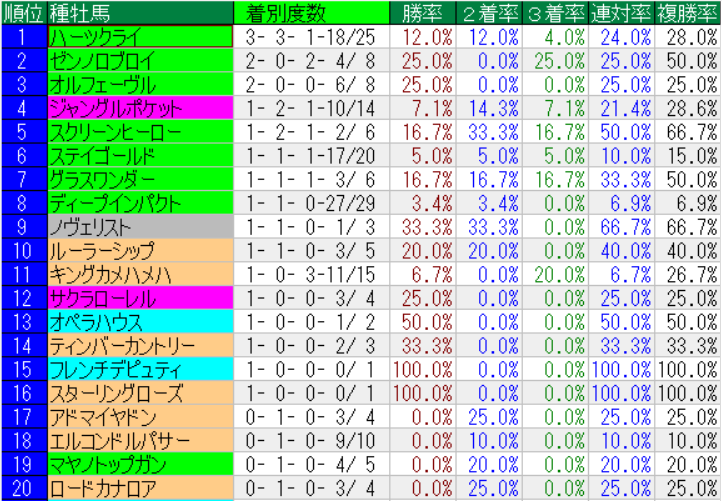This screenshot has height=501, width=722.
Task: Click the キングカメハメハ sire entry
Action: point(140,274)
